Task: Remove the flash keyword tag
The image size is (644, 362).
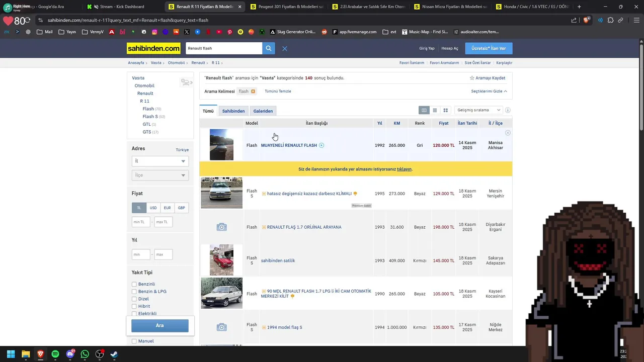Action: (253, 92)
